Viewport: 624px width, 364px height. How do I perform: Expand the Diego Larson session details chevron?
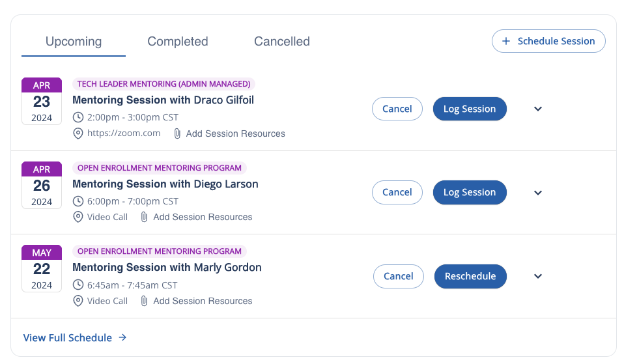click(x=538, y=193)
